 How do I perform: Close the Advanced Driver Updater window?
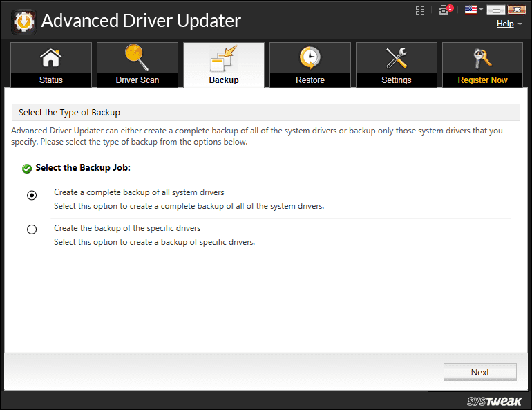[x=517, y=10]
